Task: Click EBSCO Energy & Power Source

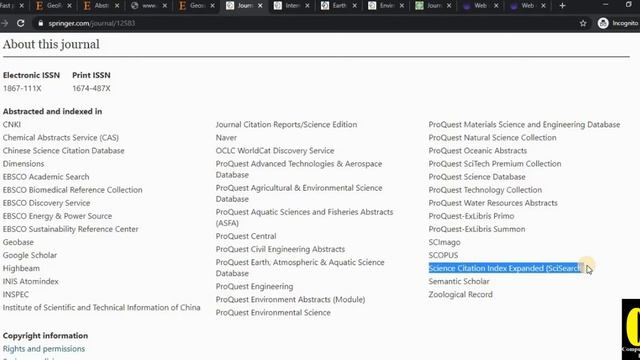Action: click(57, 216)
